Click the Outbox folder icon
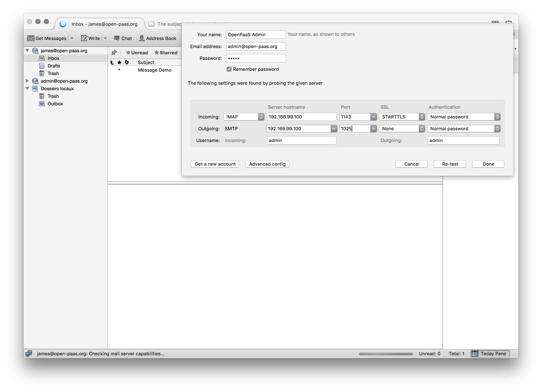The width and height of the screenshot is (542, 392). (42, 104)
